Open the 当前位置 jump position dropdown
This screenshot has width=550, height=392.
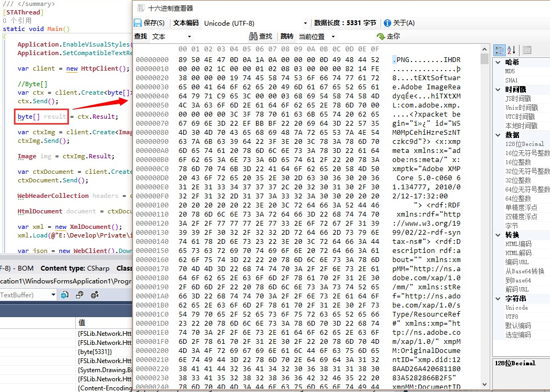point(333,36)
